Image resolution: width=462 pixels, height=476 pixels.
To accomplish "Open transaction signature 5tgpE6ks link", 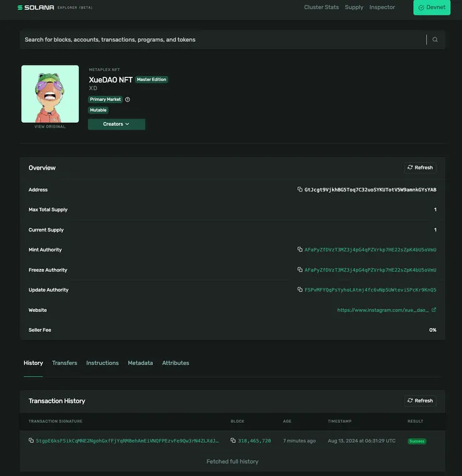I will point(127,441).
